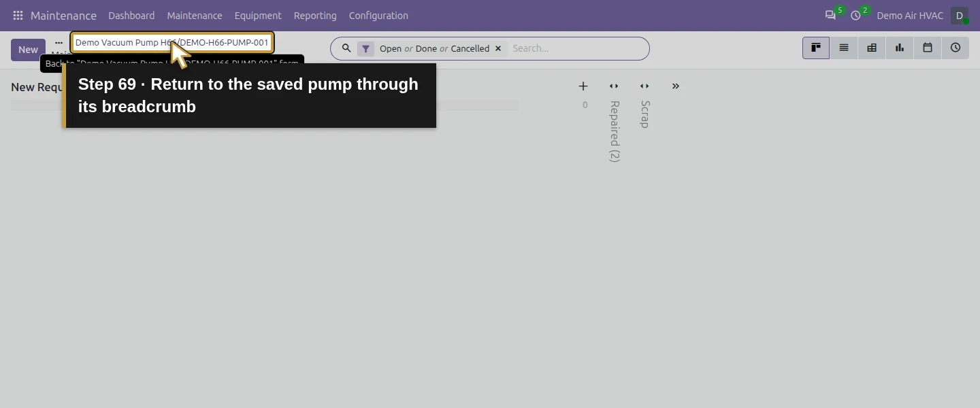Go back to Demo Vacuum Pump breadcrumb

(x=172, y=42)
